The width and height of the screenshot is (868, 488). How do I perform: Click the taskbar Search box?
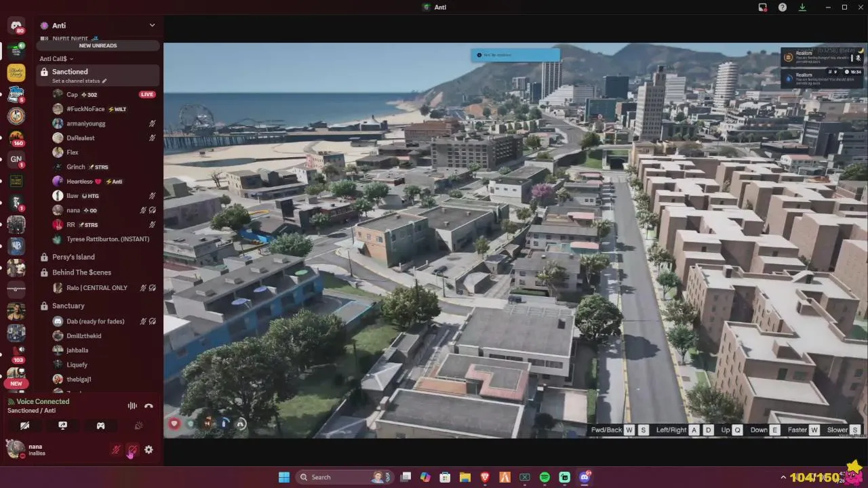(345, 477)
